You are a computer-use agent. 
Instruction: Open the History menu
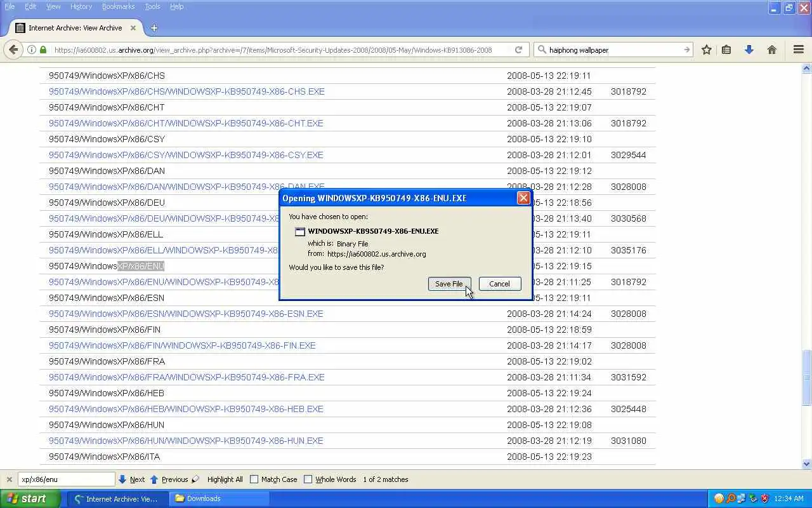(x=81, y=6)
